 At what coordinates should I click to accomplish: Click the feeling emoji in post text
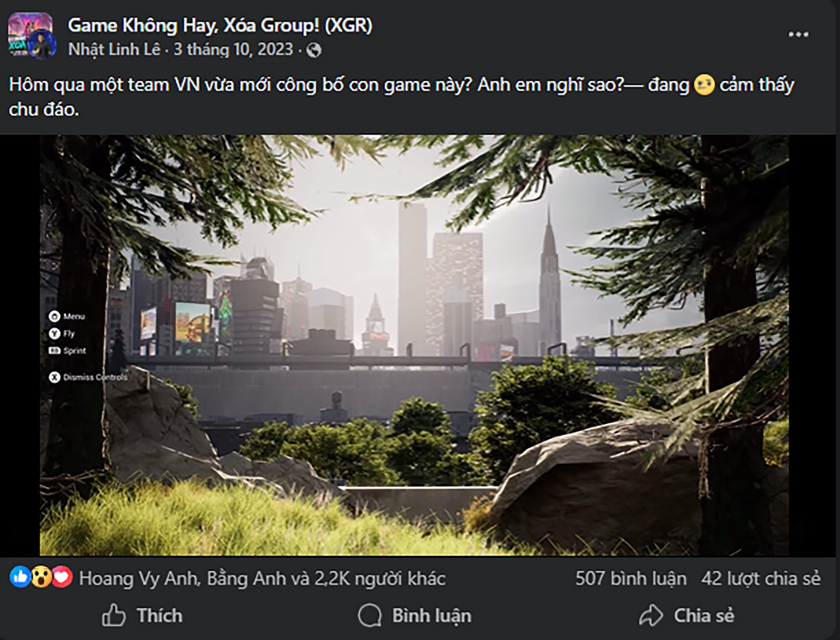pos(704,85)
